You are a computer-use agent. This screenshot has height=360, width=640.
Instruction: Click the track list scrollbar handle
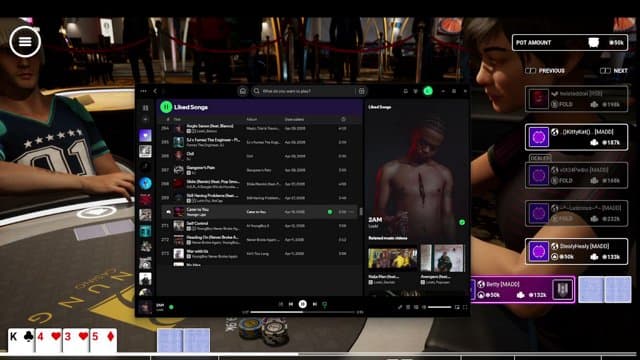click(x=361, y=212)
